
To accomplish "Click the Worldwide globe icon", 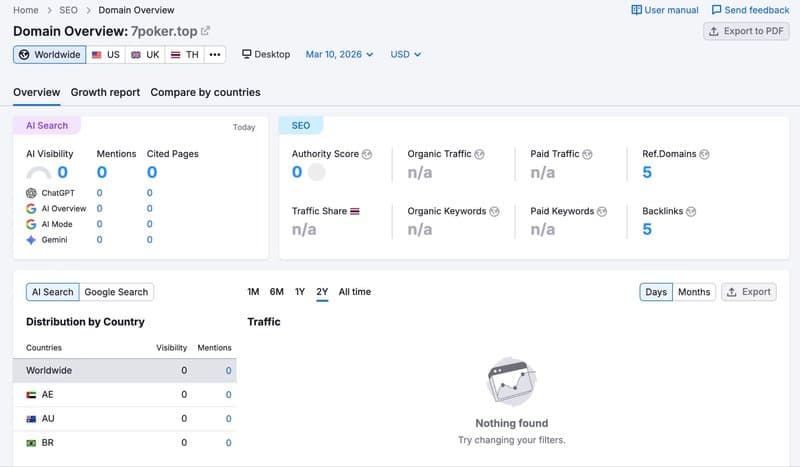I will (24, 54).
